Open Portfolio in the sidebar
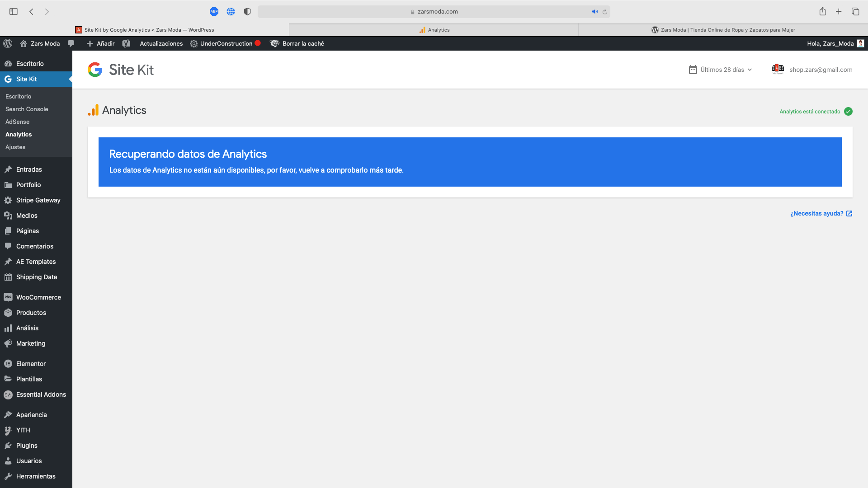Viewport: 868px width, 488px height. tap(36, 185)
